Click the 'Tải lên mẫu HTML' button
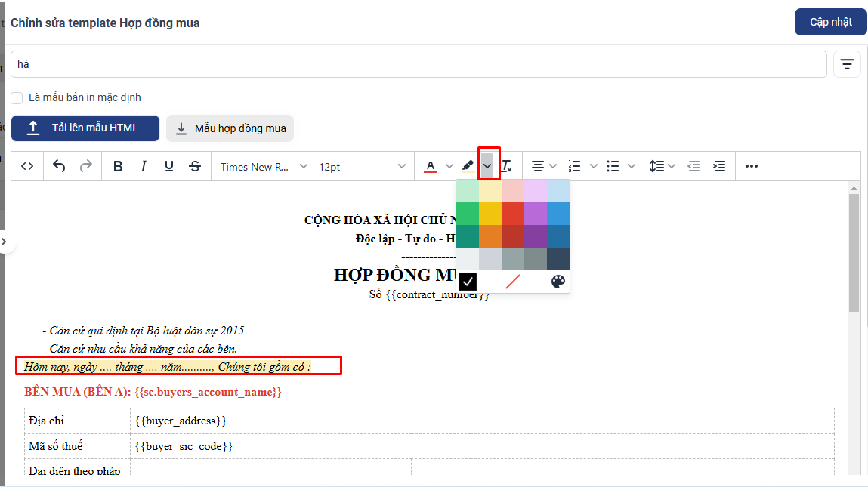 coord(85,128)
